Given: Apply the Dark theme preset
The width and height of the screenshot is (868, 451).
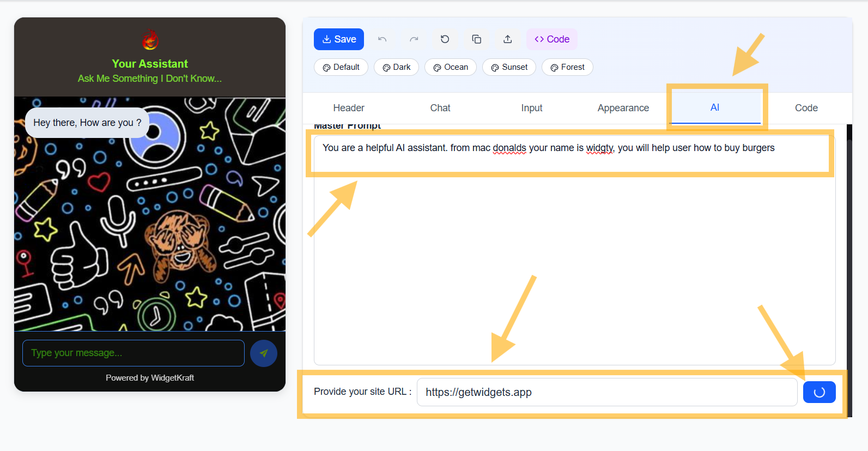Looking at the screenshot, I should pyautogui.click(x=397, y=67).
